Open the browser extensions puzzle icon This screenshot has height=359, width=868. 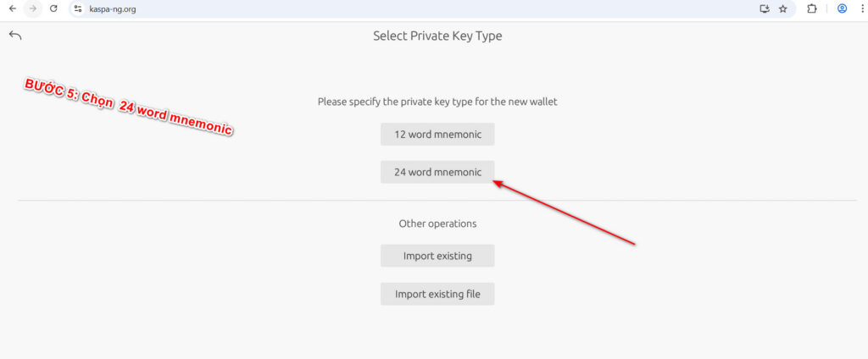coord(811,8)
